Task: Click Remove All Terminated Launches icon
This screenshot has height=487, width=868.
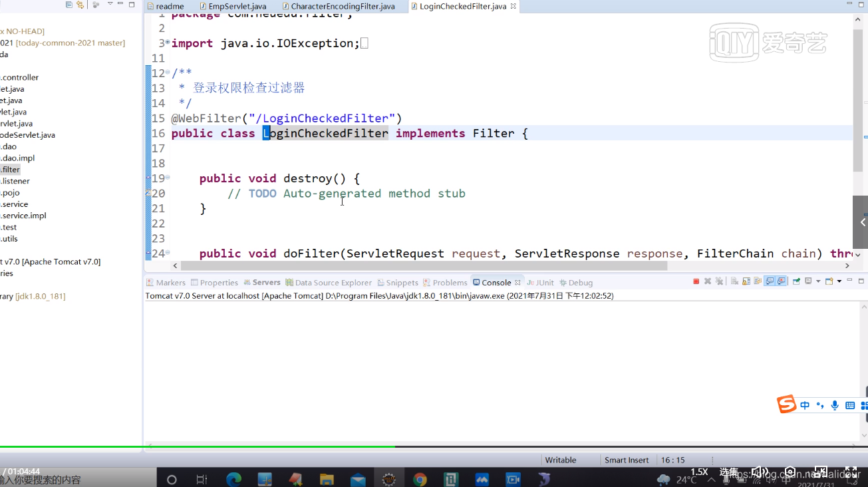Action: (719, 281)
